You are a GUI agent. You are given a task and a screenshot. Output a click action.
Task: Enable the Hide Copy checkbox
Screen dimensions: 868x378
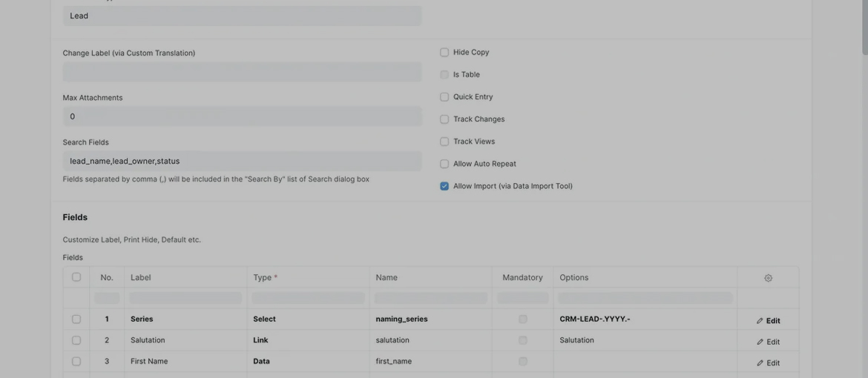click(444, 53)
